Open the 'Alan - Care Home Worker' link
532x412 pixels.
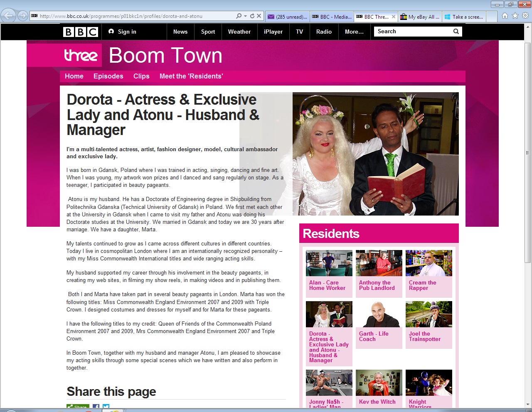327,285
